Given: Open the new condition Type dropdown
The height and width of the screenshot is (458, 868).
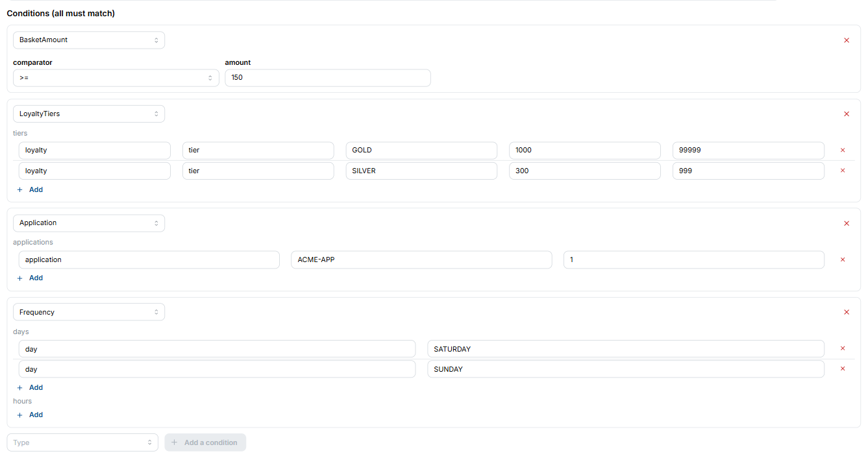Looking at the screenshot, I should click(82, 442).
